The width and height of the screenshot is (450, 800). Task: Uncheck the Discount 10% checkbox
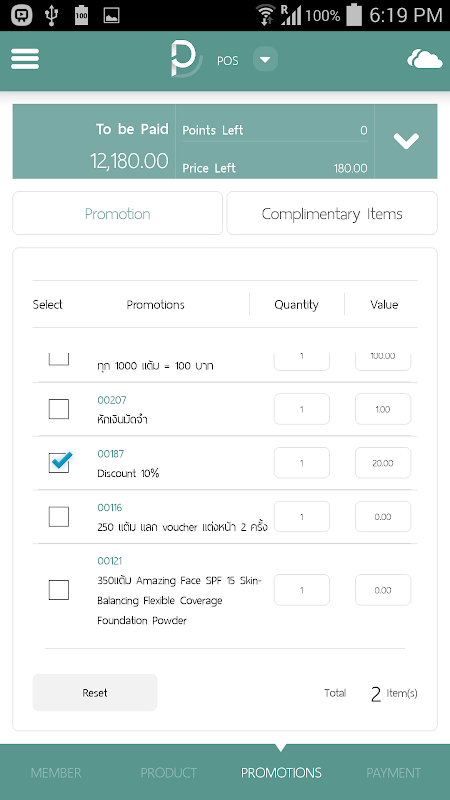point(59,462)
